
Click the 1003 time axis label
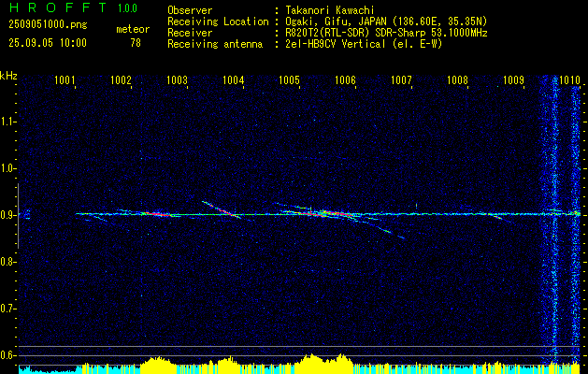[177, 79]
